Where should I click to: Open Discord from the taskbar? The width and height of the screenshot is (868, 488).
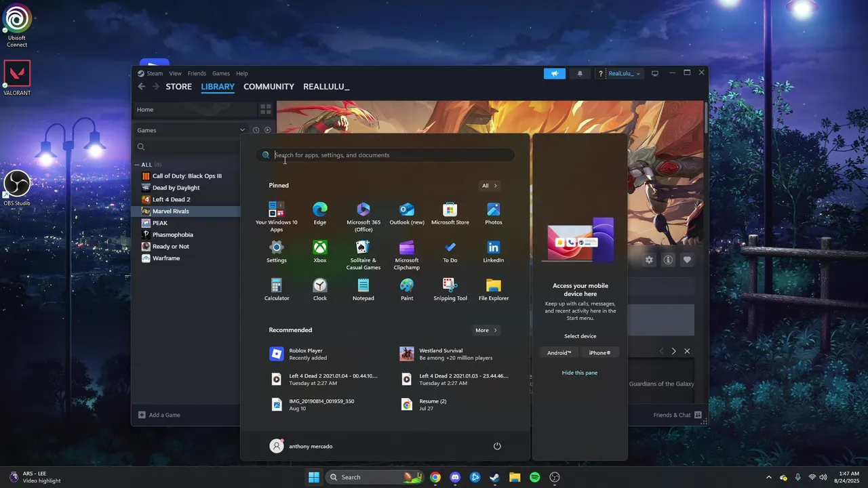pos(455,477)
